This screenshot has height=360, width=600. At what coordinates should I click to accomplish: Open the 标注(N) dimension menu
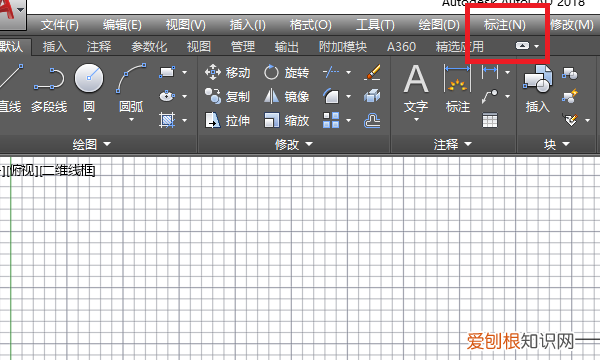click(505, 25)
